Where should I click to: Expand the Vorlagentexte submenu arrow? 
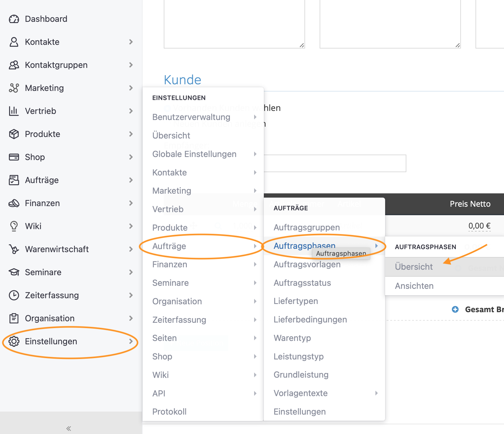pyautogui.click(x=377, y=393)
